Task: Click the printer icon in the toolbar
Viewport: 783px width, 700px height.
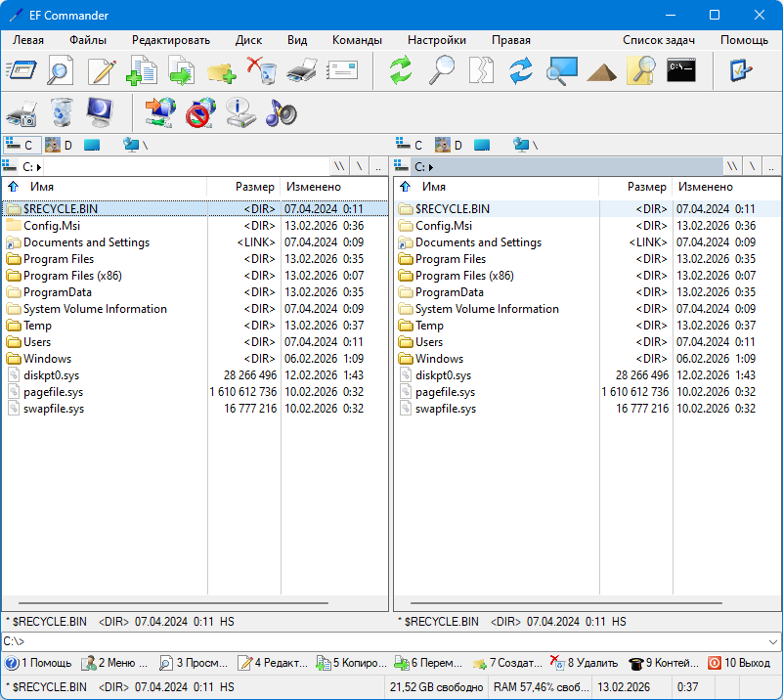Action: [302, 70]
